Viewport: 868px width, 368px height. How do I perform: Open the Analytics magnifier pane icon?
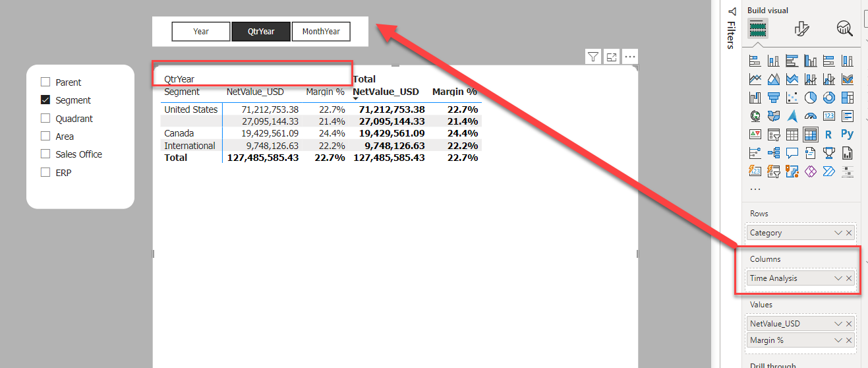[x=845, y=28]
